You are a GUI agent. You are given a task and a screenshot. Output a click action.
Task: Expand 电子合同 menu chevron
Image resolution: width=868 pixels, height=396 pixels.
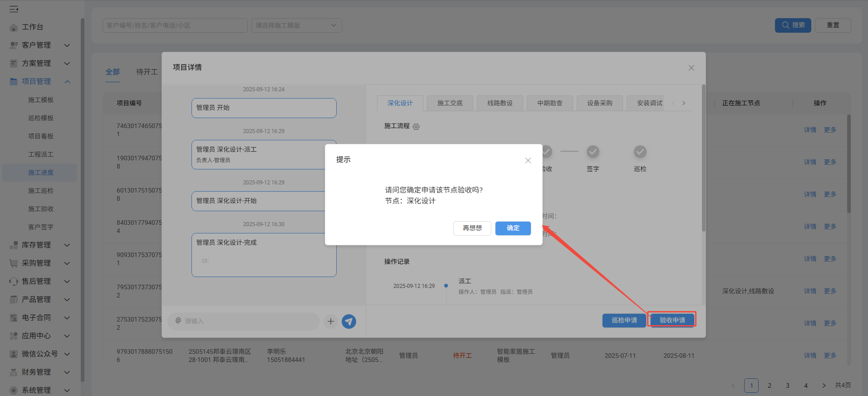67,318
